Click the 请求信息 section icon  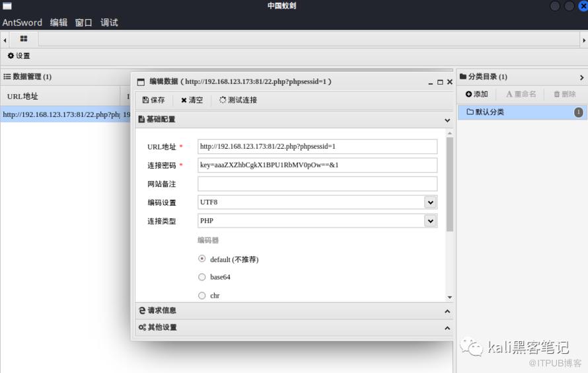coord(142,311)
